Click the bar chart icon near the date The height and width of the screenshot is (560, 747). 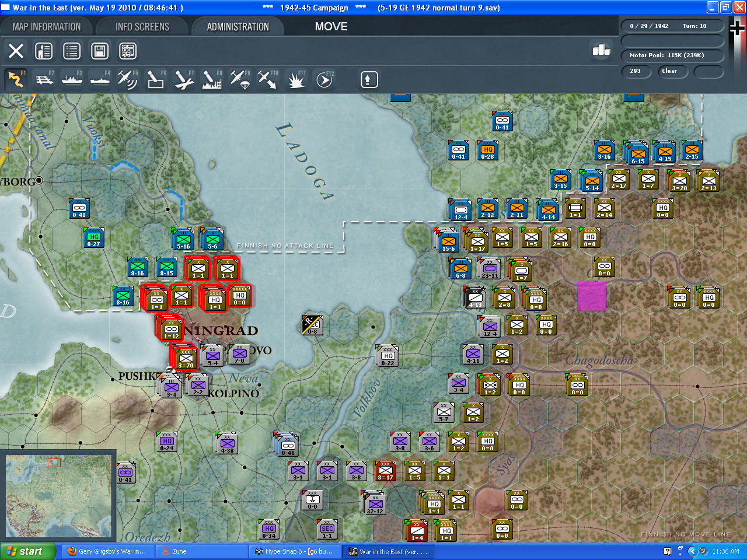click(601, 50)
